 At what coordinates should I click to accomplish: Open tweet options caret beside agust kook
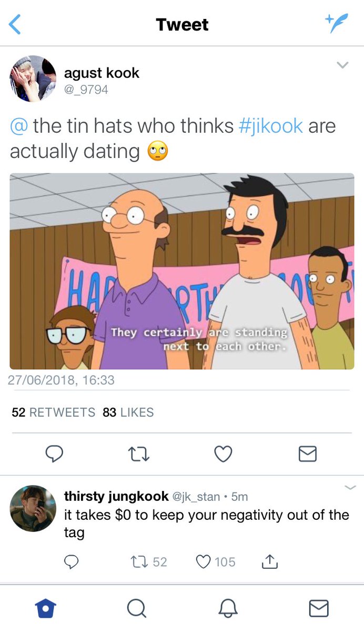342,65
